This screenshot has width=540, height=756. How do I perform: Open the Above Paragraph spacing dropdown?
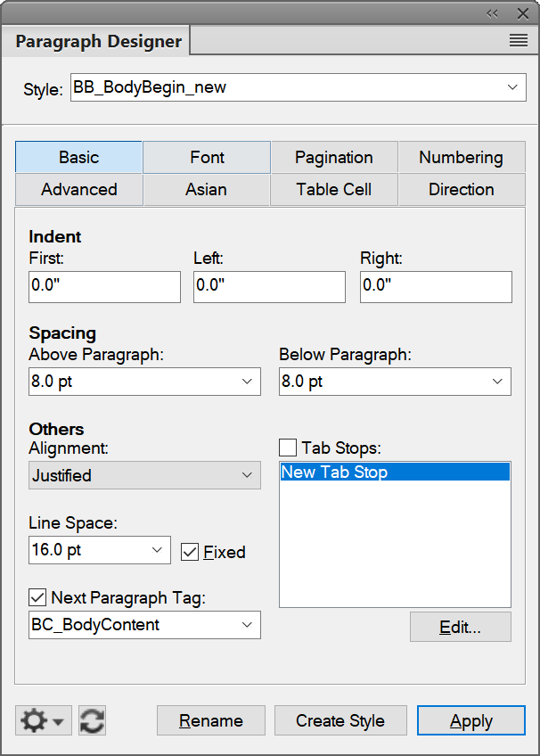(x=248, y=382)
